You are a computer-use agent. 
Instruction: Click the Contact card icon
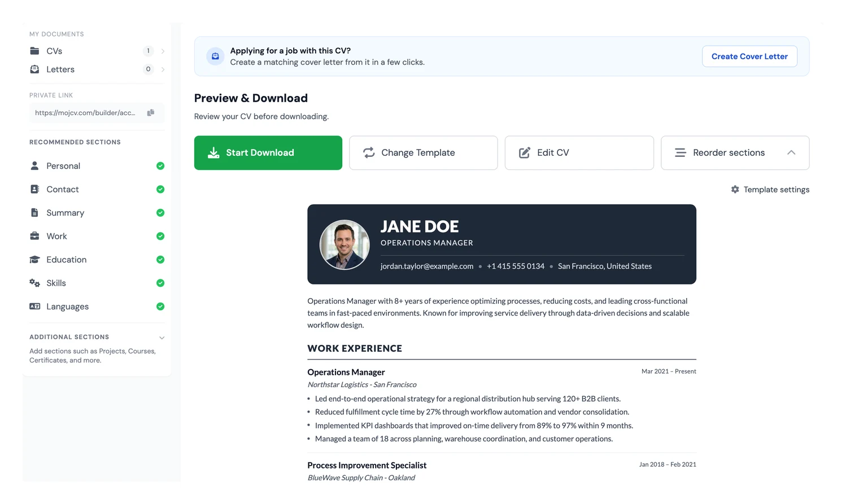click(x=34, y=189)
